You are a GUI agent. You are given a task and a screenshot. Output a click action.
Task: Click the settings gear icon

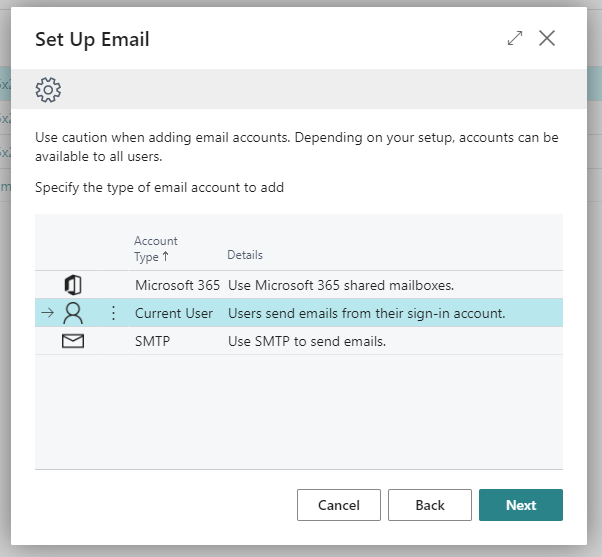point(48,89)
